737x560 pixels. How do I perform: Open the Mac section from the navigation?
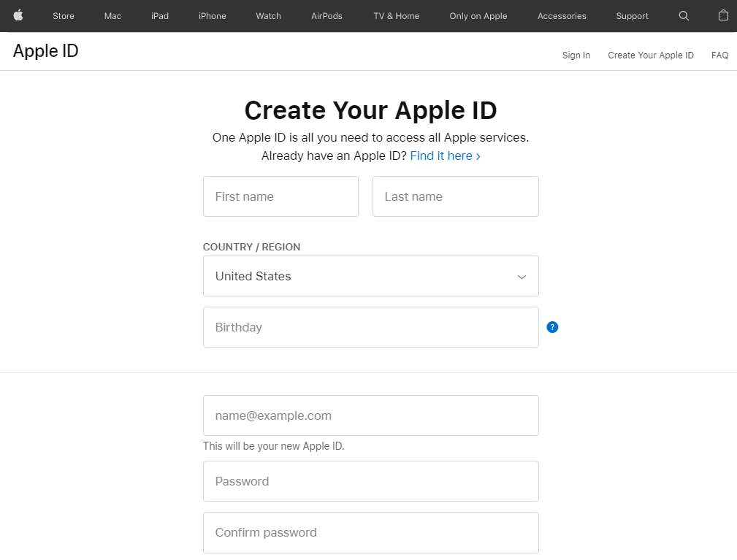[112, 15]
